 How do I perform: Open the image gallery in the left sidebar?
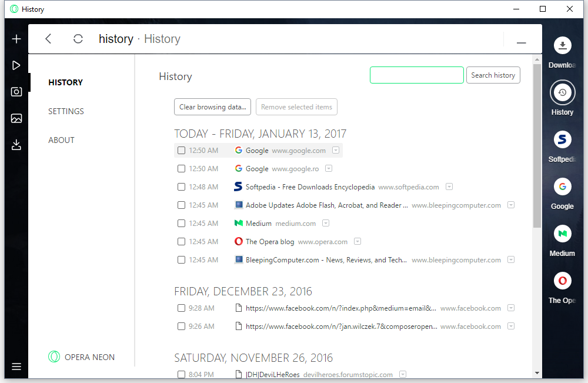(x=16, y=118)
